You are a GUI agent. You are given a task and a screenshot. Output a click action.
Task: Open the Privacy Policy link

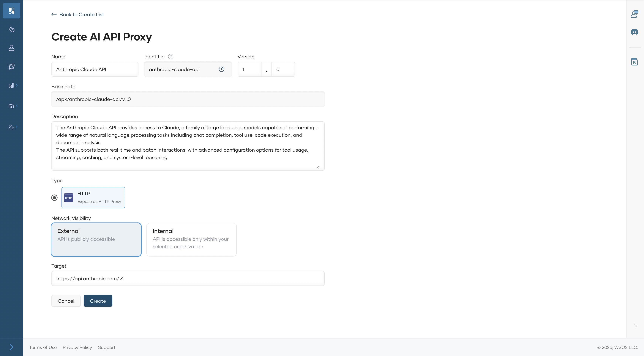[77, 347]
